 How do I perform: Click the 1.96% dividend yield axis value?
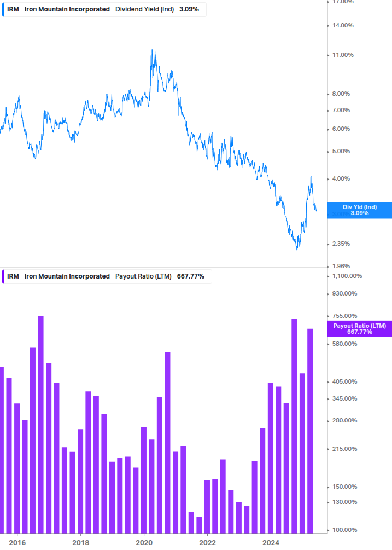[341, 266]
